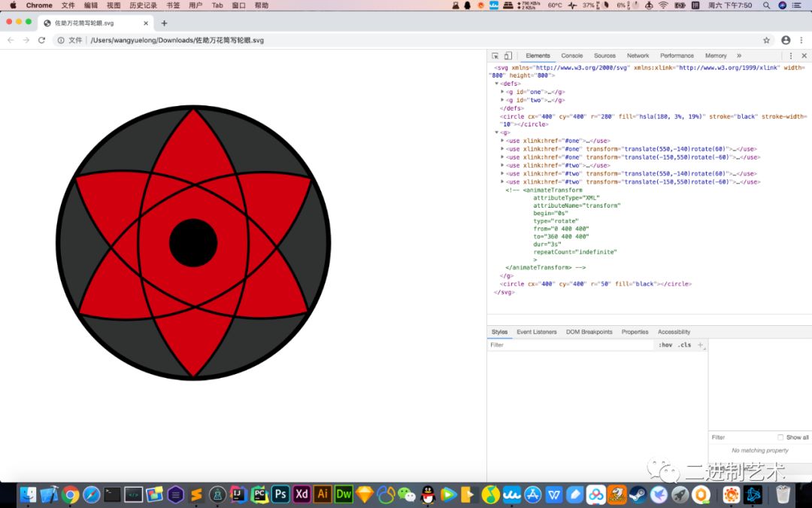This screenshot has width=812, height=508.
Task: Launch IntelliJ IDEA from the Dock
Action: click(x=238, y=494)
